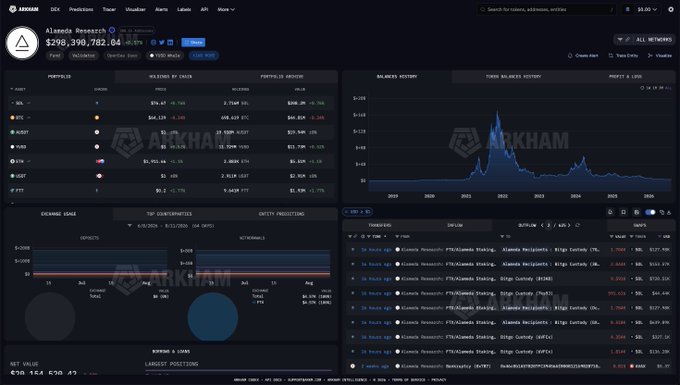The image size is (680, 385).
Task: Click the Arkham logo in the header
Action: (x=23, y=9)
